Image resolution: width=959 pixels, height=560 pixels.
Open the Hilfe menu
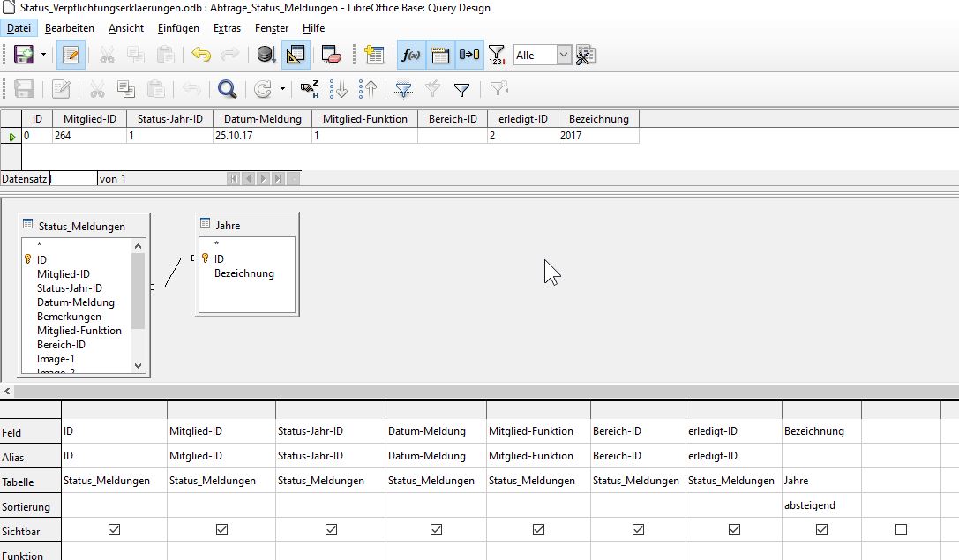313,28
